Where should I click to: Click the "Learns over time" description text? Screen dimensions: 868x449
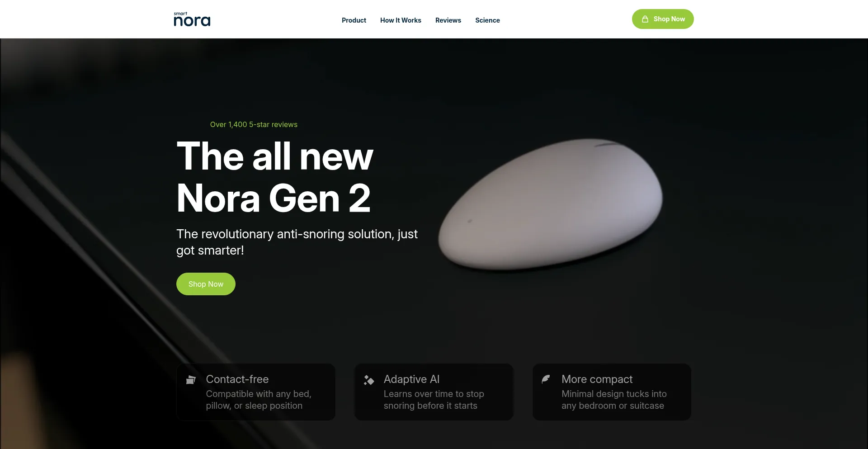pos(434,400)
